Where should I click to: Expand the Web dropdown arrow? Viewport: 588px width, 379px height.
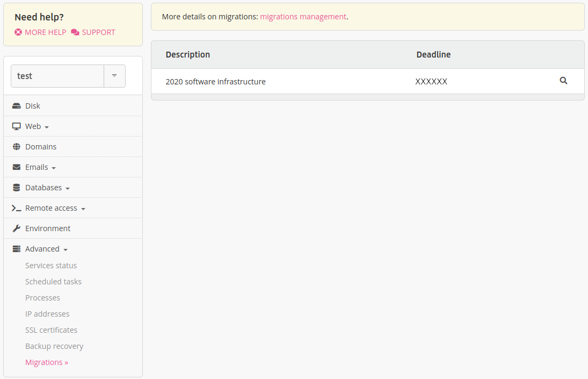coord(47,127)
